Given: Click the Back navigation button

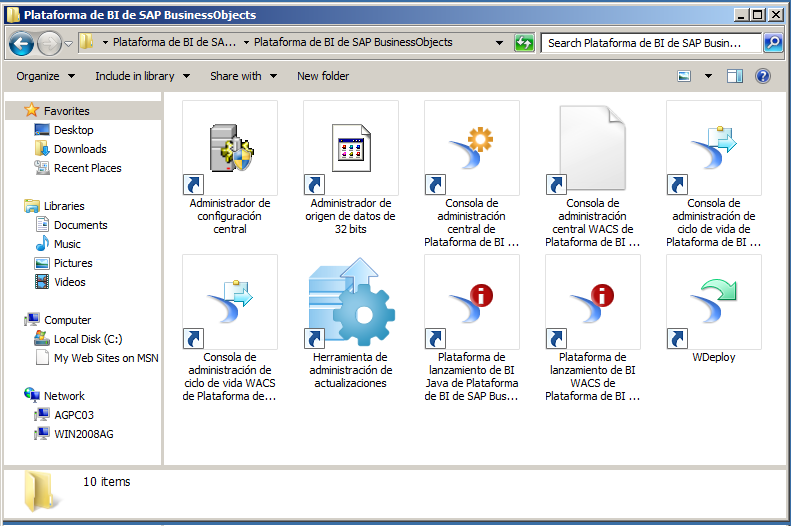Looking at the screenshot, I should point(22,43).
